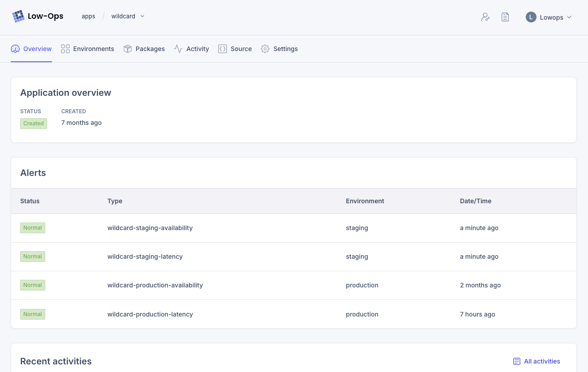Viewport: 588px width, 372px height.
Task: Open the Lowops account dropdown menu
Action: click(x=569, y=17)
